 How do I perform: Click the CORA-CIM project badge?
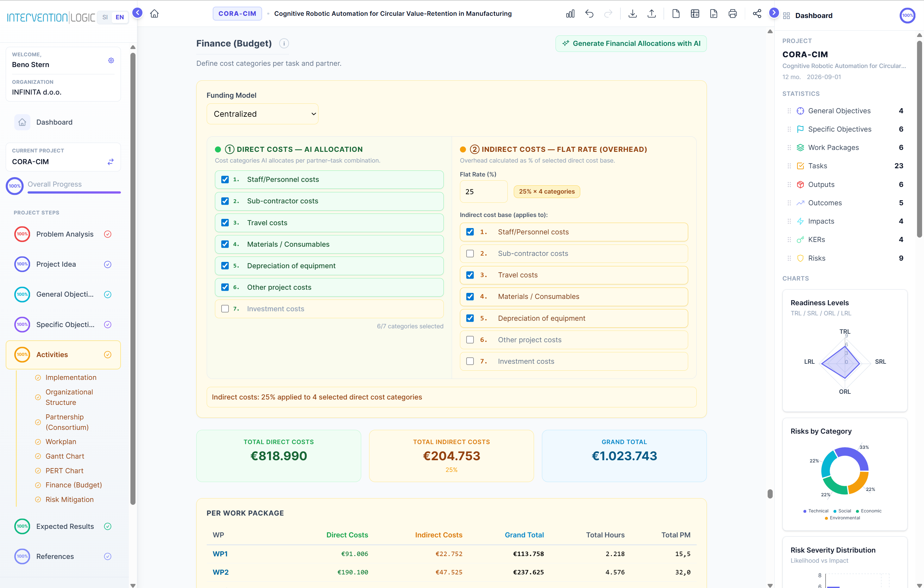point(237,13)
